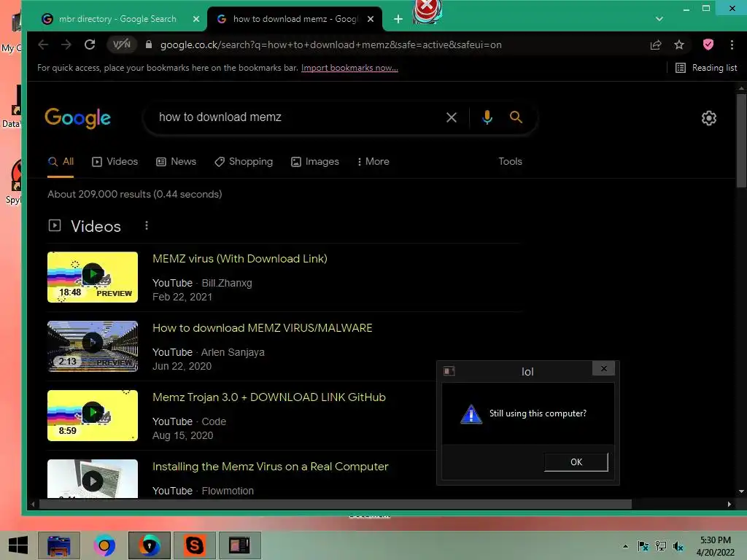Open the browser three-dot menu
Image resolution: width=747 pixels, height=560 pixels.
[732, 44]
